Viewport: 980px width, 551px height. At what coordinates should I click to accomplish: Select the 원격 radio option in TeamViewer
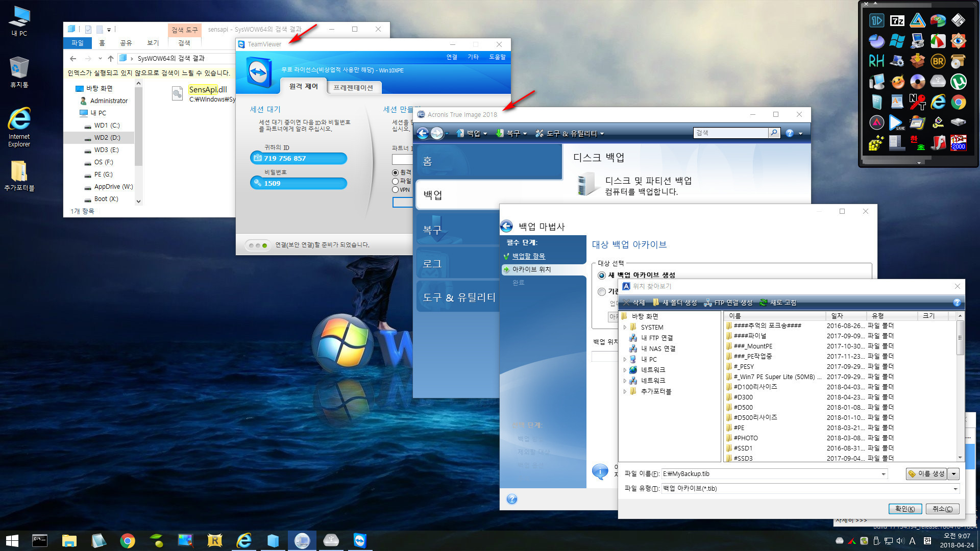coord(395,172)
